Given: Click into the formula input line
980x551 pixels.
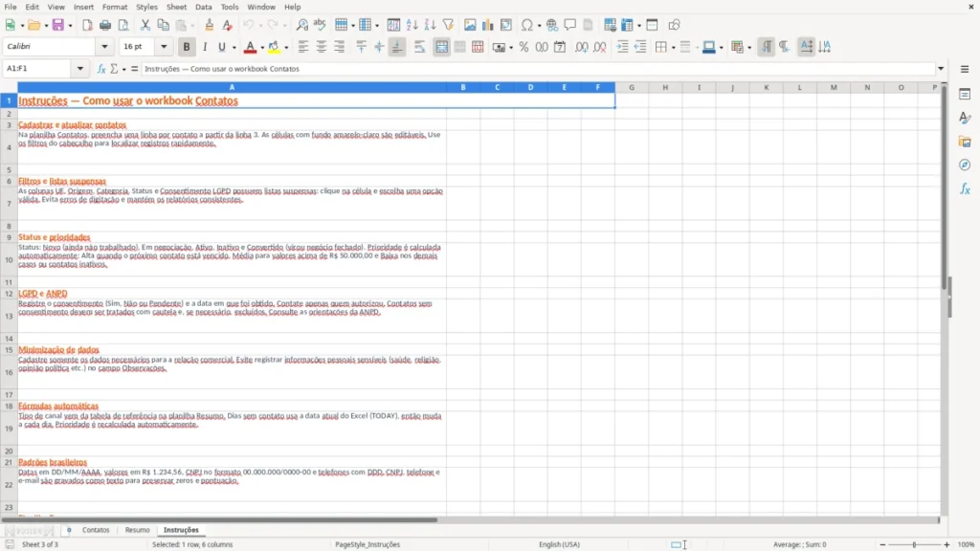Looking at the screenshot, I should pos(538,69).
